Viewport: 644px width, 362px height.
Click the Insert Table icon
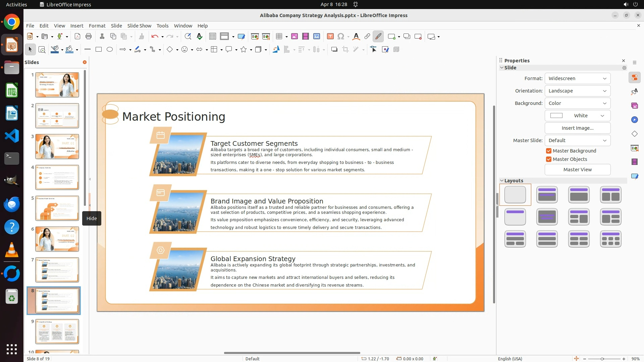(x=279, y=37)
